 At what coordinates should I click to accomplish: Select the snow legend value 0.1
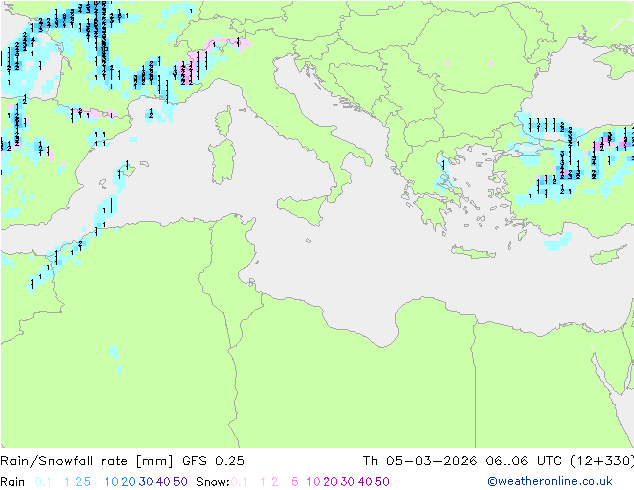pyautogui.click(x=239, y=482)
